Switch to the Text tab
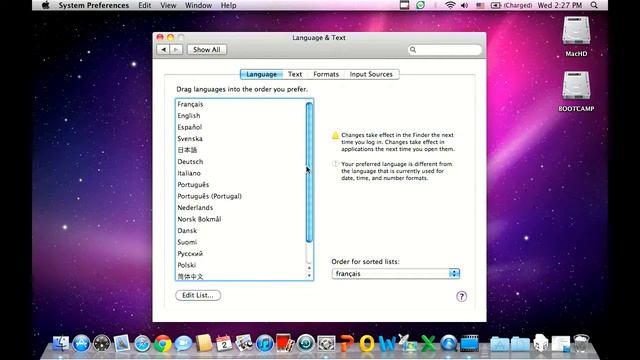 tap(295, 74)
